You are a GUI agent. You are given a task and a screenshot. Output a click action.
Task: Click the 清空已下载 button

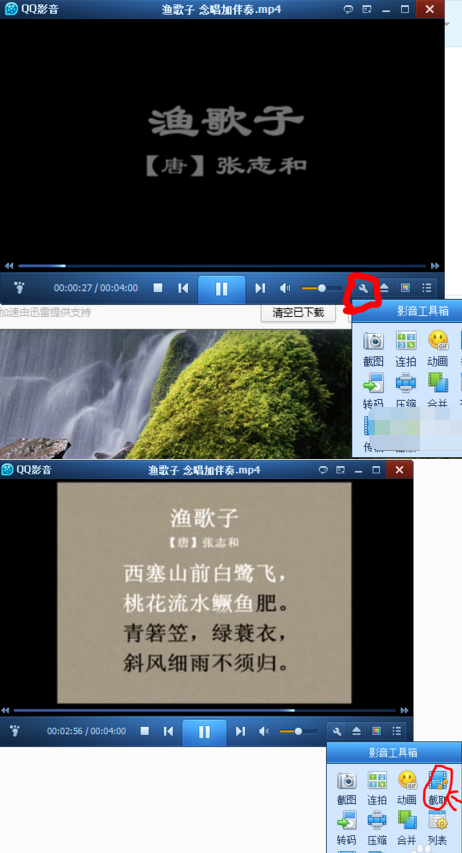click(298, 312)
